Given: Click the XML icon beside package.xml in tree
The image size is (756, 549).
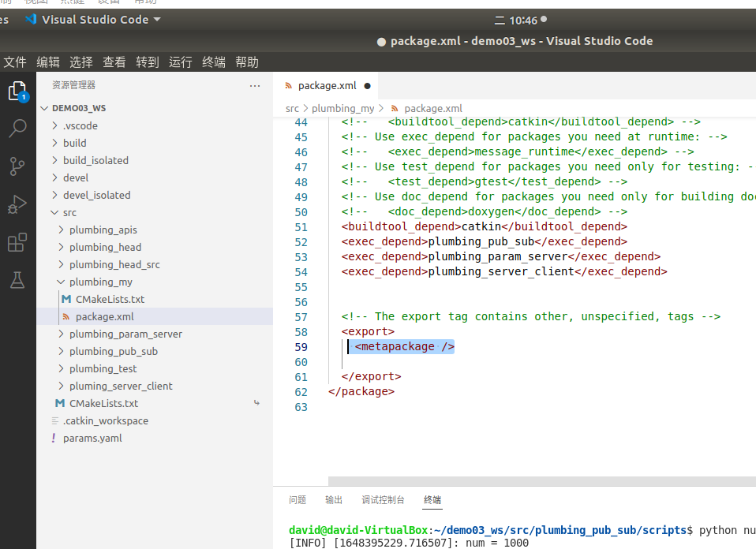Looking at the screenshot, I should point(66,316).
